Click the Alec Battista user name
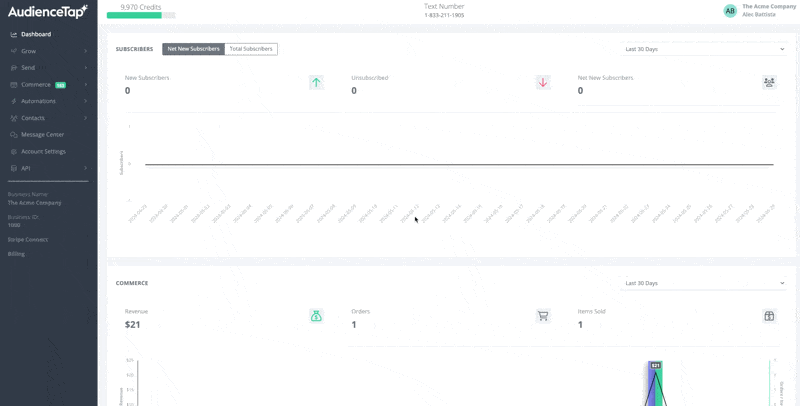The image size is (800, 406). coord(759,15)
